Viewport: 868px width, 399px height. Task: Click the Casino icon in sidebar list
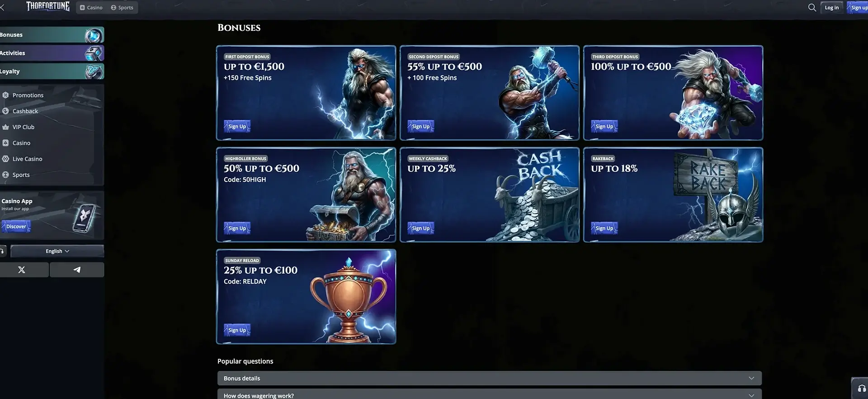click(x=5, y=143)
